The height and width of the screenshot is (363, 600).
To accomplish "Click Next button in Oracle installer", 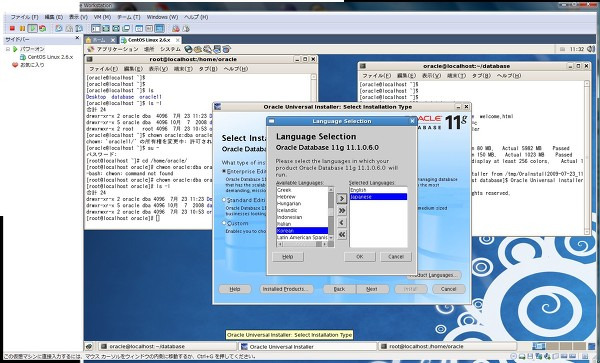I will coord(372,289).
